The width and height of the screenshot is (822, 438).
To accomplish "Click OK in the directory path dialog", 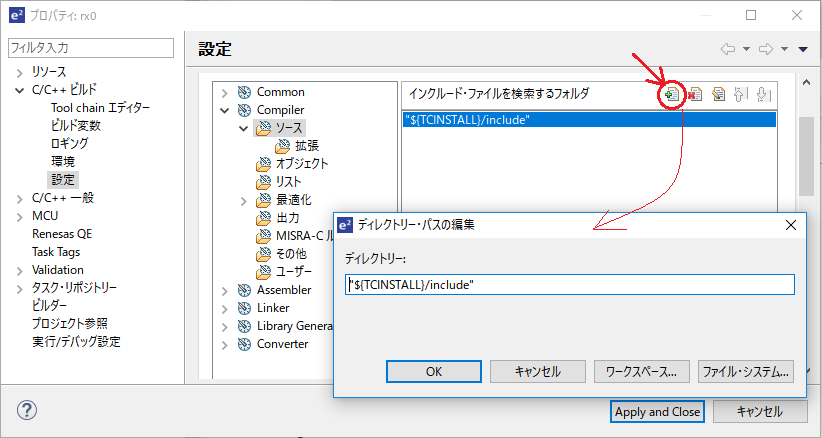I will pyautogui.click(x=434, y=371).
